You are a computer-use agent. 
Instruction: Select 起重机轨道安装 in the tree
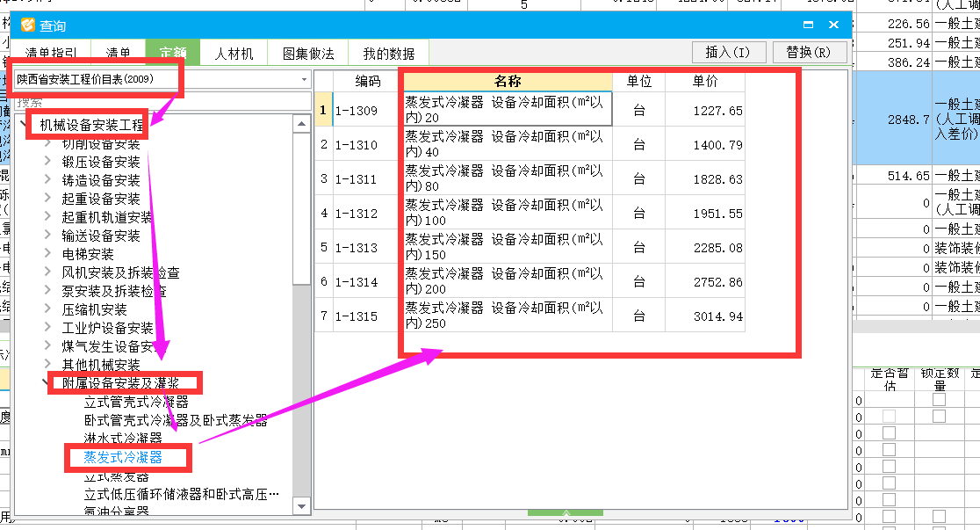click(107, 217)
